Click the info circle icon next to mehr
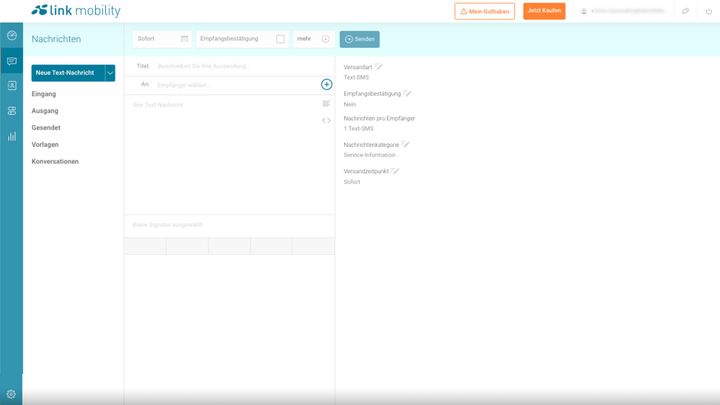Screen dimensions: 720x405 (326, 39)
